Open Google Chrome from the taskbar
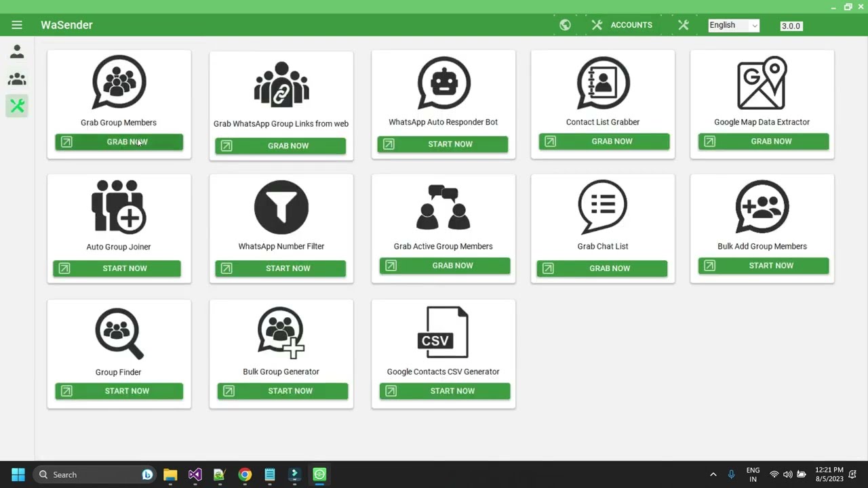Image resolution: width=868 pixels, height=488 pixels. coord(245,474)
